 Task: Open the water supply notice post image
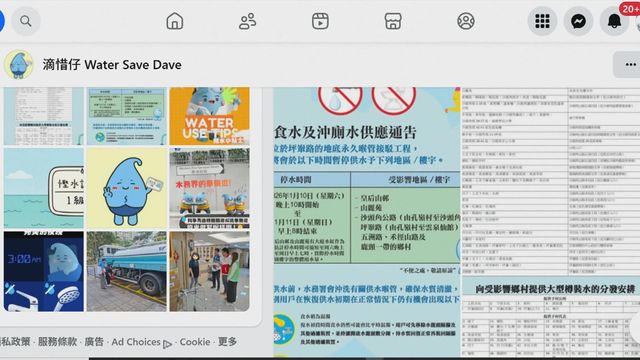click(367, 222)
